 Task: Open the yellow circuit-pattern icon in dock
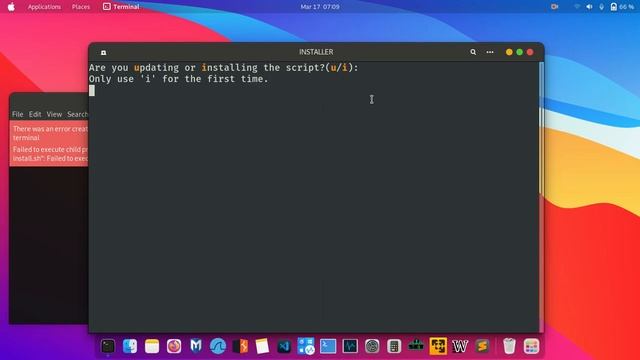[438, 346]
